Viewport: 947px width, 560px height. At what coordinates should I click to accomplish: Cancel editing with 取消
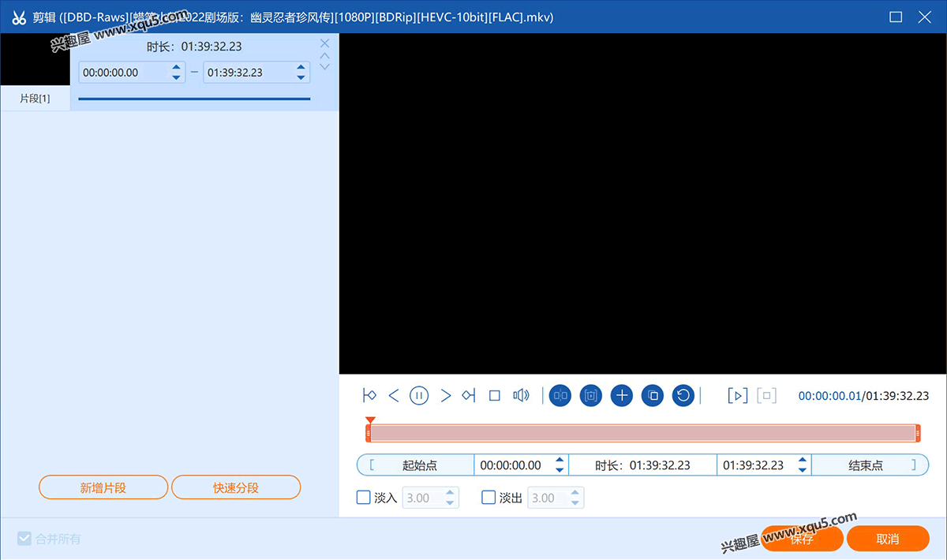pos(888,539)
